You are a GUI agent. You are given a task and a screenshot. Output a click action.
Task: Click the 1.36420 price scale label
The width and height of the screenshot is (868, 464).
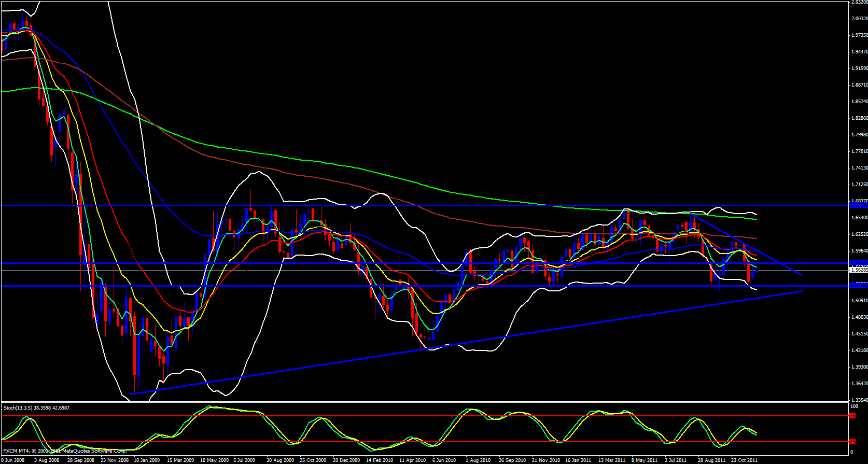coord(858,384)
